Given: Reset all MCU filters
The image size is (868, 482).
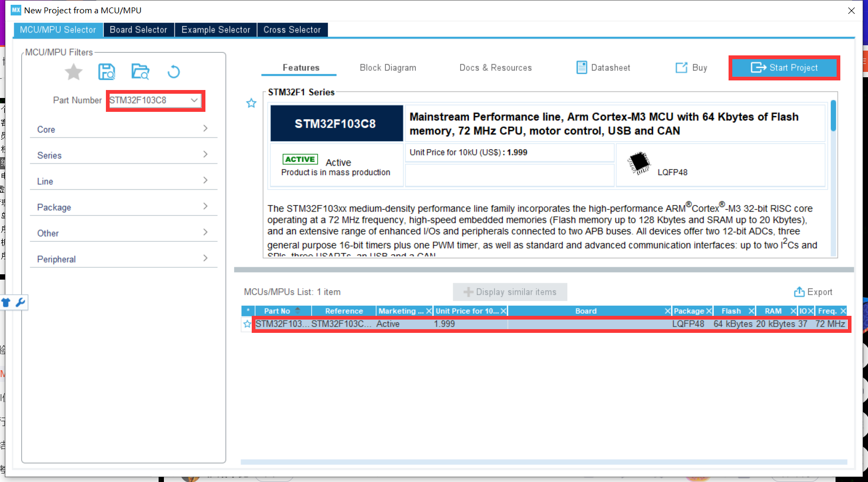Looking at the screenshot, I should (173, 71).
